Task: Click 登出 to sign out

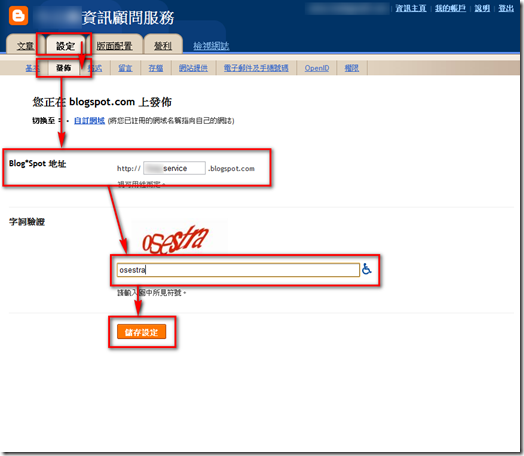Action: point(506,8)
